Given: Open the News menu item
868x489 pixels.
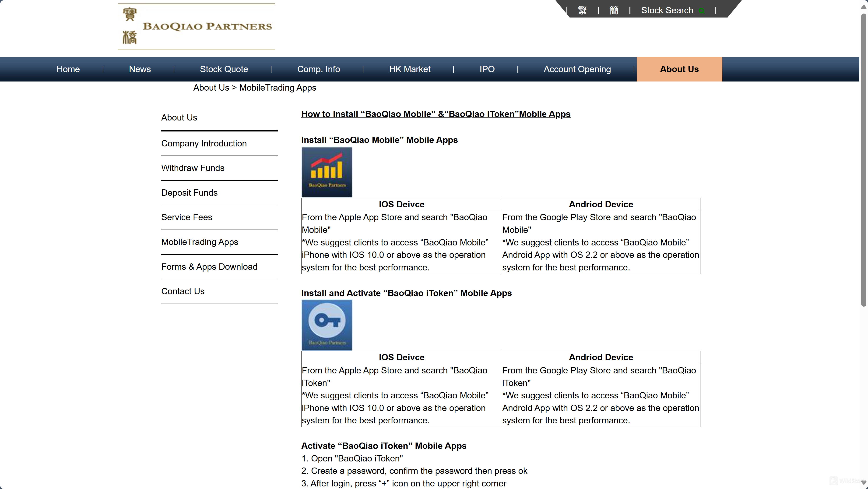Looking at the screenshot, I should point(140,69).
